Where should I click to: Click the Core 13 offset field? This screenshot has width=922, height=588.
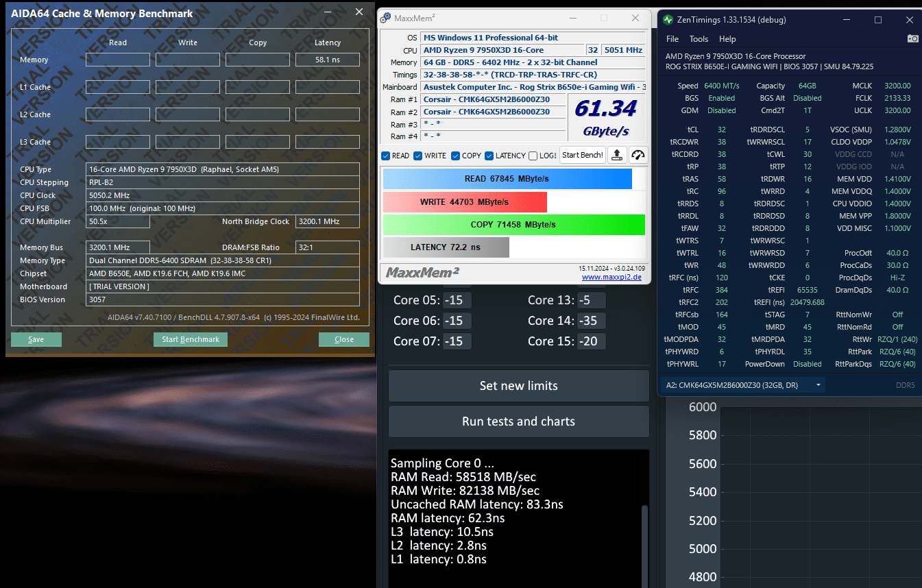point(592,300)
